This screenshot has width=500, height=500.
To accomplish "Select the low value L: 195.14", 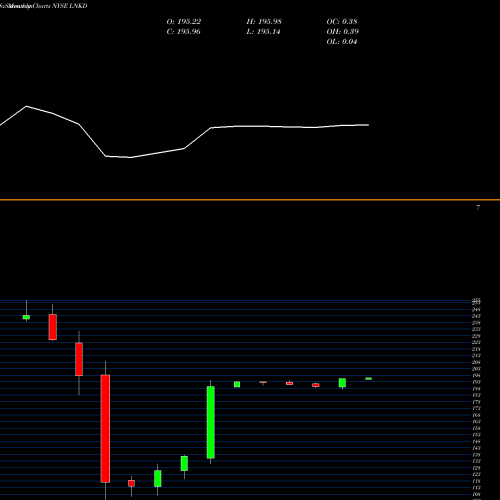I will 263,32.
